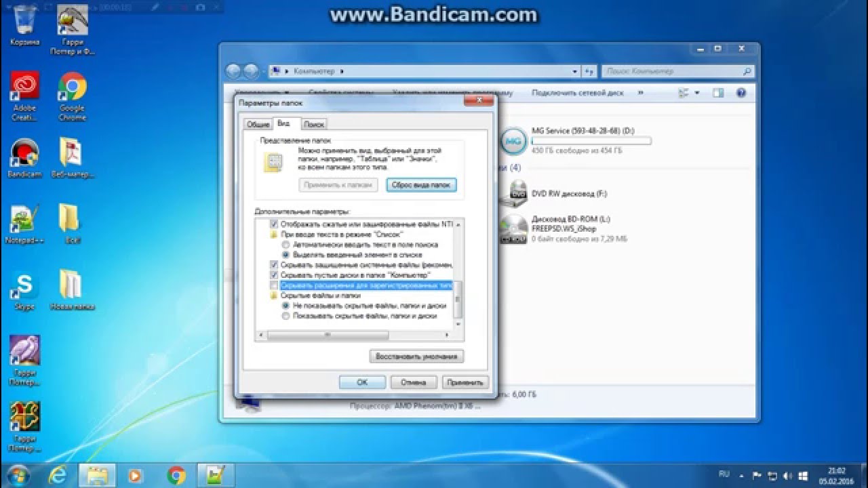
Task: Select 'Выделять введенный элемент в списке' radio
Action: (285, 254)
